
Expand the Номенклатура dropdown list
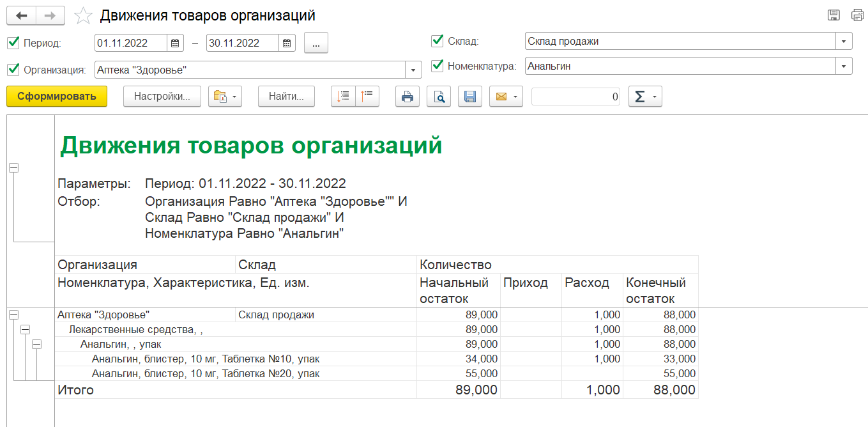click(x=844, y=66)
